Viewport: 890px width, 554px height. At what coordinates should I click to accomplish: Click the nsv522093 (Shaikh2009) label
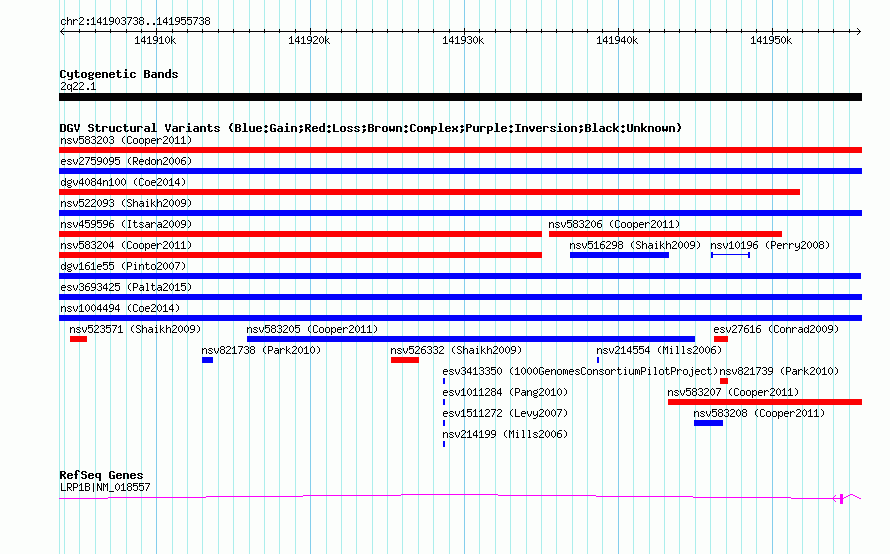click(126, 203)
